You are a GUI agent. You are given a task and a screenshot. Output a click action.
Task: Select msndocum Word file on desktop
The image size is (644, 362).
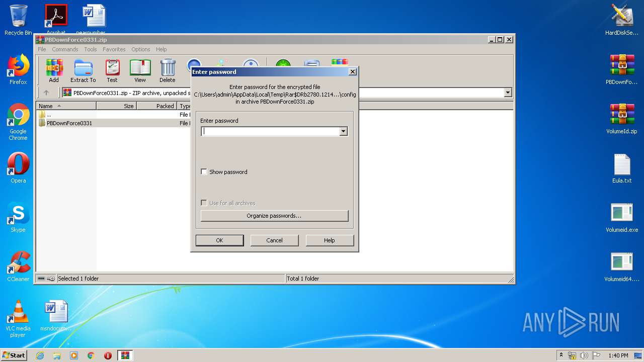(x=56, y=316)
